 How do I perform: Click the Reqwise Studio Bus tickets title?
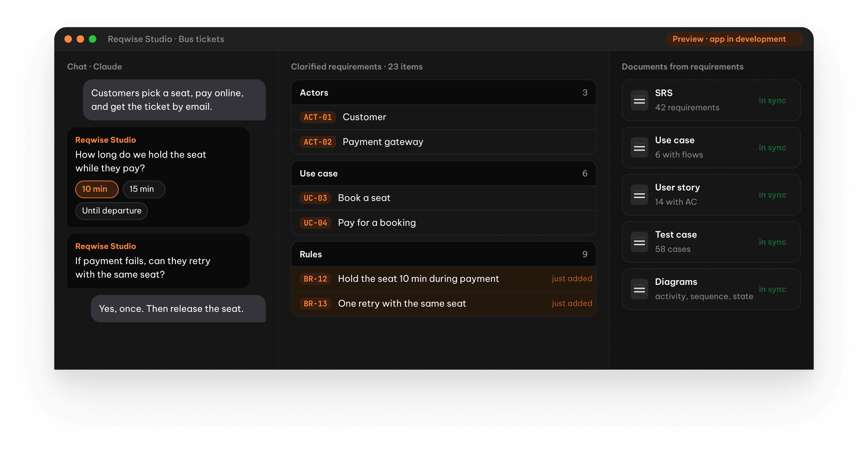click(x=166, y=39)
